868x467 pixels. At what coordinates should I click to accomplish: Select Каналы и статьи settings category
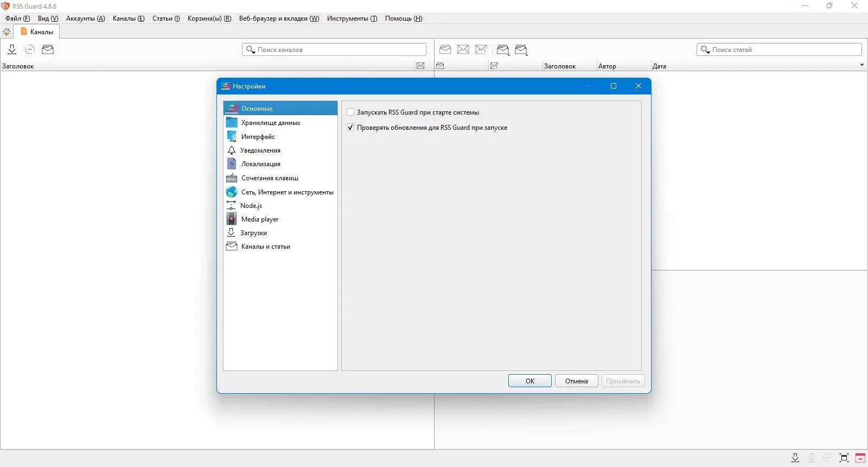280,246
